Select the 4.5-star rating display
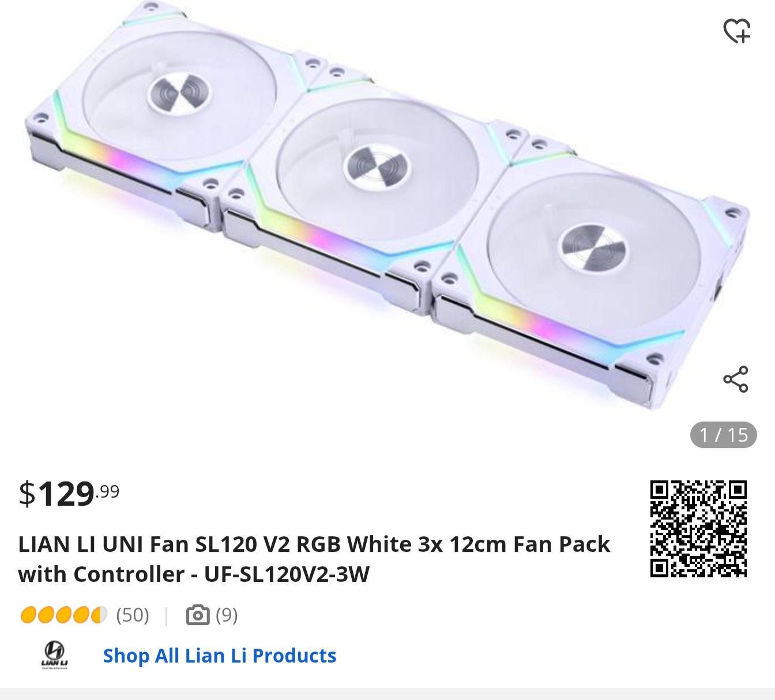Viewport: 775px width, 700px height. (x=63, y=616)
